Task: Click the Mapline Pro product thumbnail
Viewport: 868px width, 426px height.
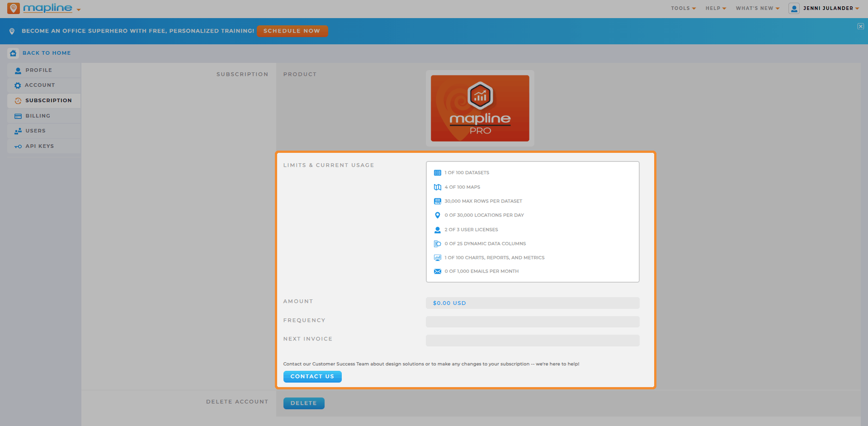Action: click(x=480, y=108)
